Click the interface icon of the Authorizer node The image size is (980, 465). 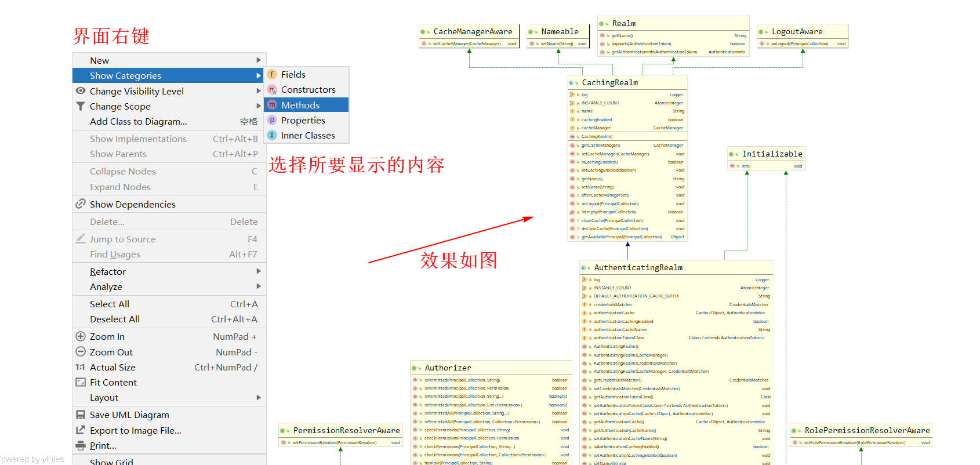[x=415, y=368]
